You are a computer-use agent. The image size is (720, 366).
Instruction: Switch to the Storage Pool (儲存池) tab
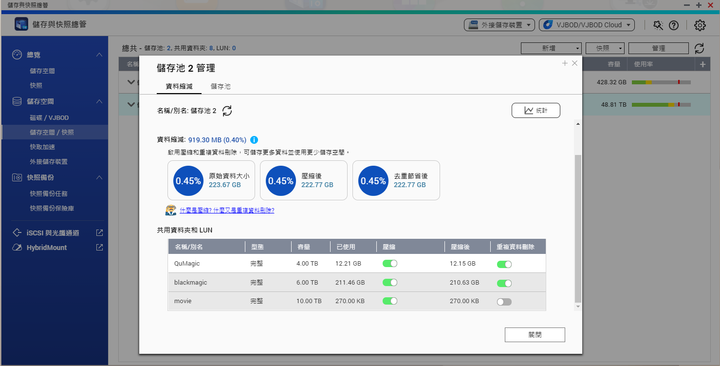(x=220, y=86)
